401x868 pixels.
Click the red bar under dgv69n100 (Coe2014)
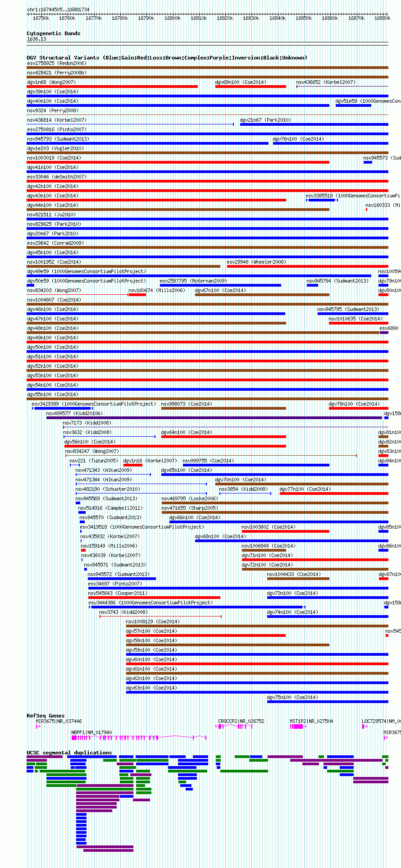click(x=251, y=87)
